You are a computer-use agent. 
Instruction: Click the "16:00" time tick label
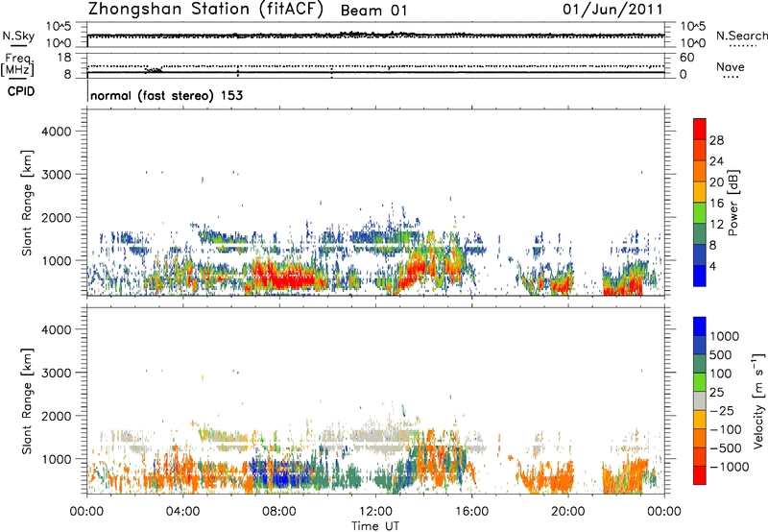(471, 512)
